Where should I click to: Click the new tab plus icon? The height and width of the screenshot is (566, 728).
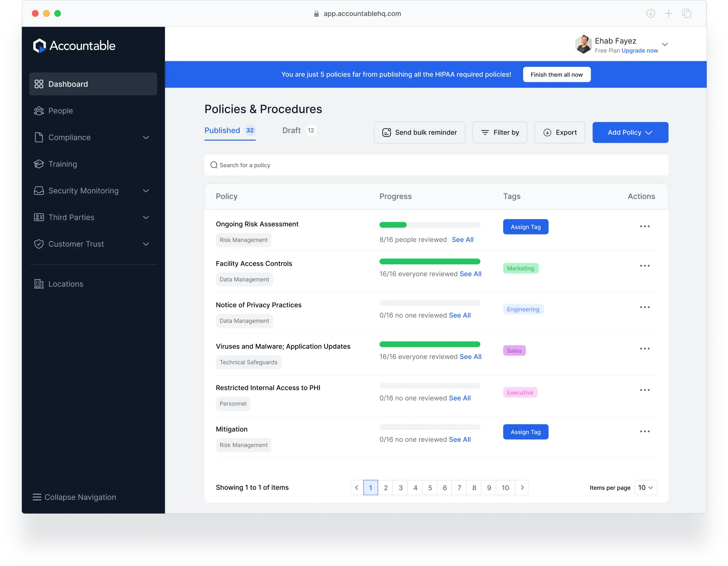[x=668, y=14]
